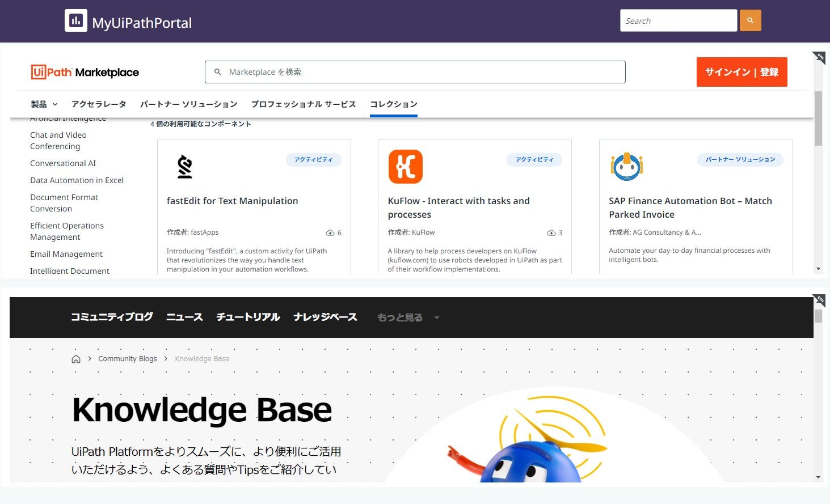This screenshot has height=504, width=830.
Task: Click the UiPath Marketplace logo
Action: pyautogui.click(x=84, y=71)
